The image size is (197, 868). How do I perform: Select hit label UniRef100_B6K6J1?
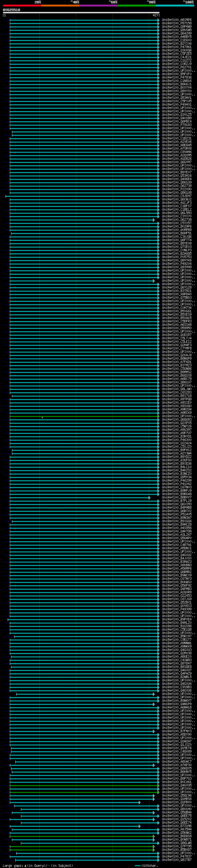click(176, 84)
